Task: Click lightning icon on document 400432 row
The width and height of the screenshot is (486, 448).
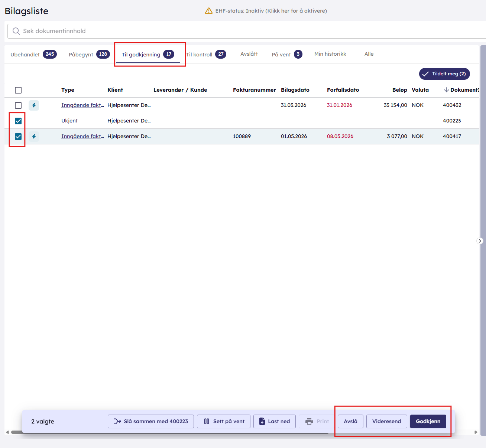Action: click(34, 105)
